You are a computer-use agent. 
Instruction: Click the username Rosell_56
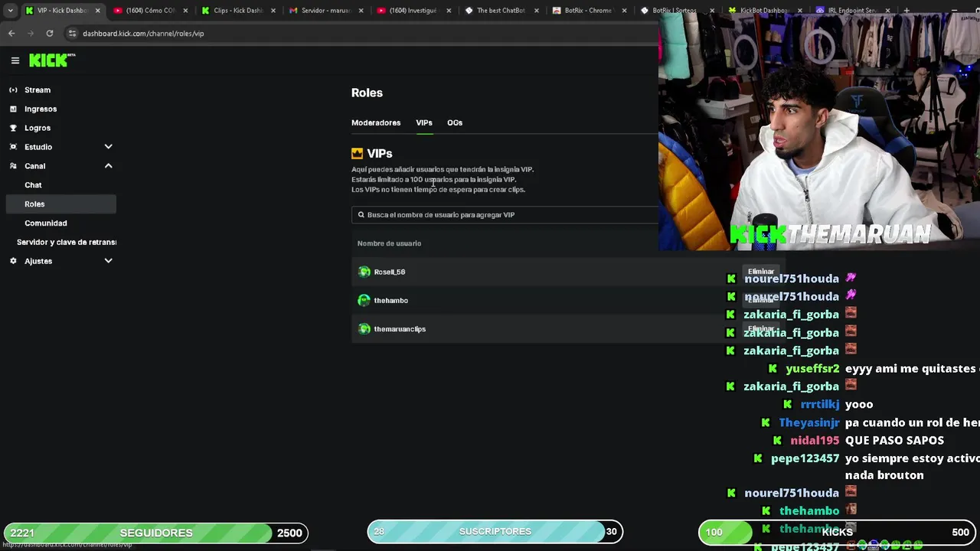(390, 272)
